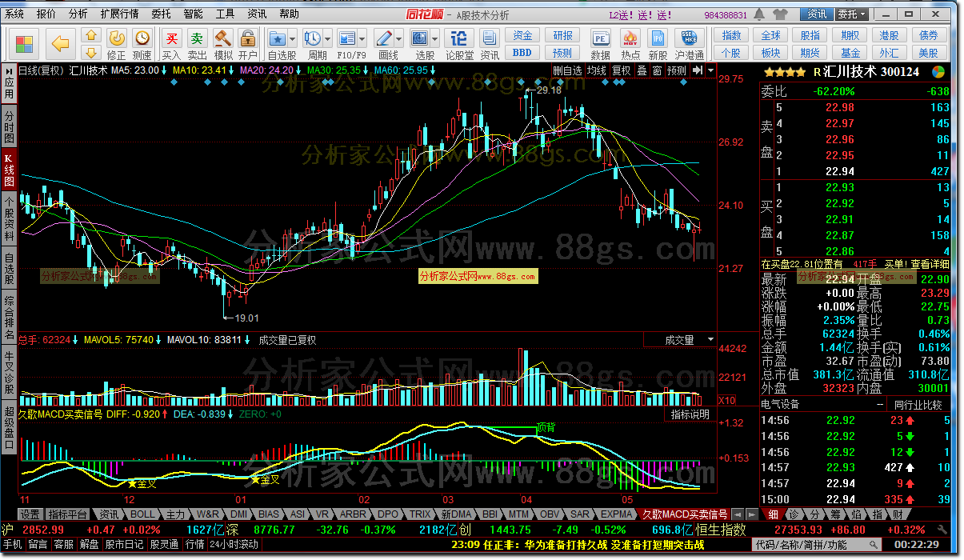Open the 系统 menu
The height and width of the screenshot is (560, 964).
pos(14,14)
